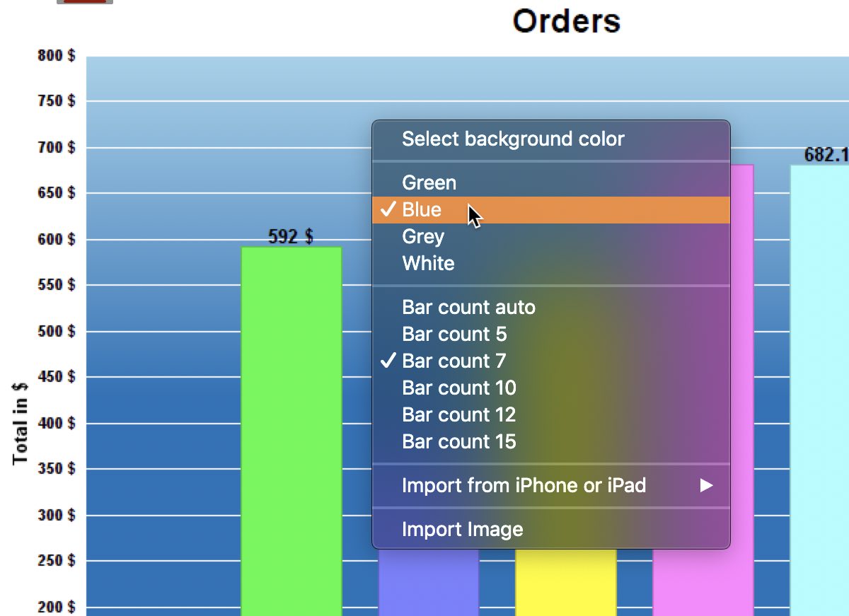Screen dimensions: 849x616
Task: Click the yellow bar below the menu
Action: (x=565, y=581)
